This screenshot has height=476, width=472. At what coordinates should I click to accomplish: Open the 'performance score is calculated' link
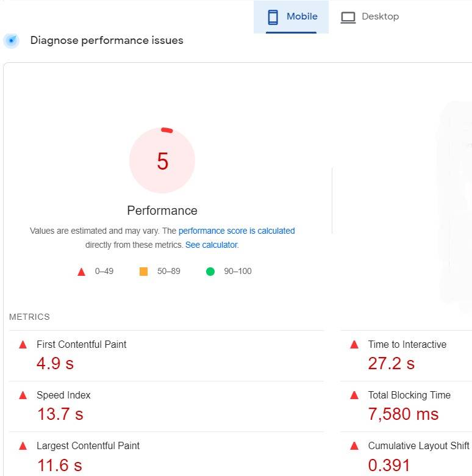(237, 231)
